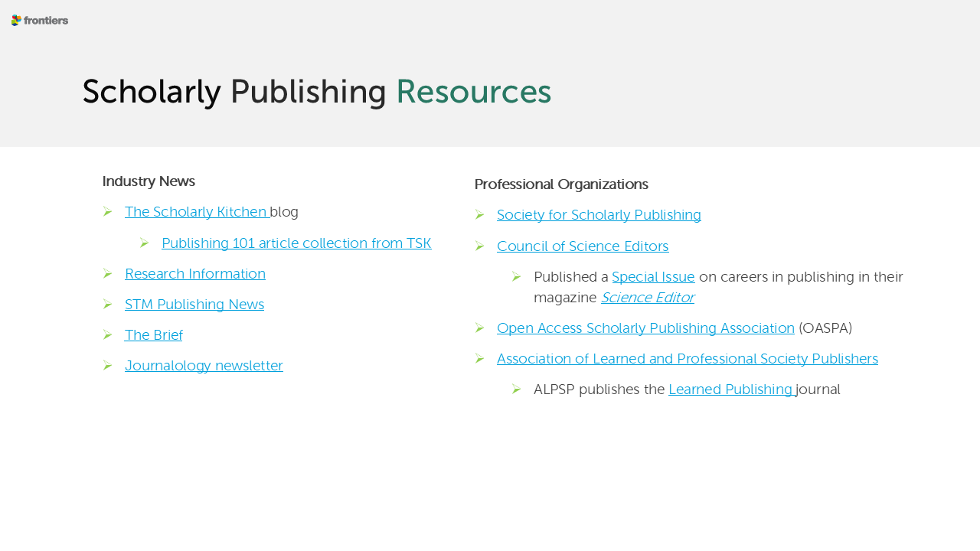Open The Scholarly Kitchen blog link
This screenshot has height=551, width=980.
[x=196, y=212]
